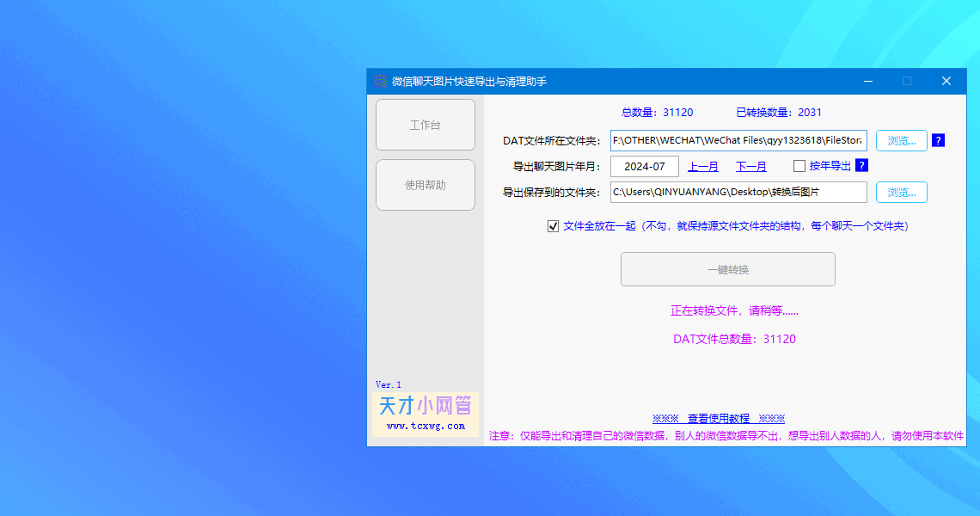
Task: Click the 总数量：31120 counter text
Action: pos(657,113)
